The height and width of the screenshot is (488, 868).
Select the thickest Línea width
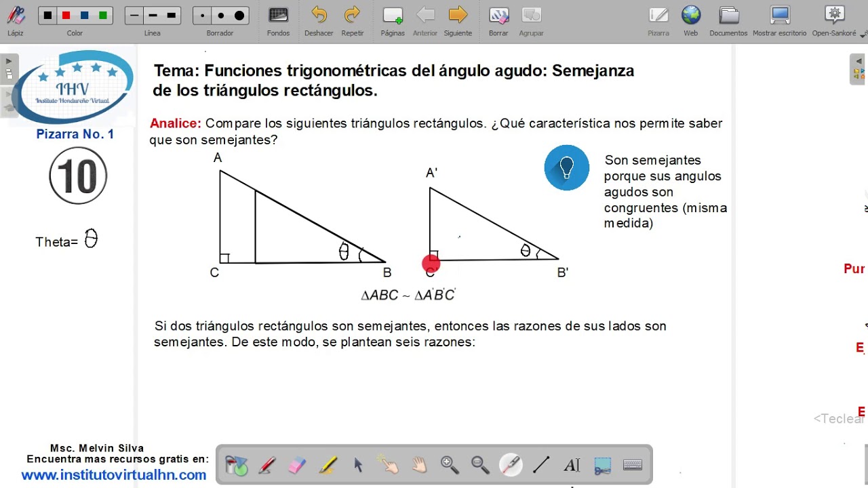171,16
